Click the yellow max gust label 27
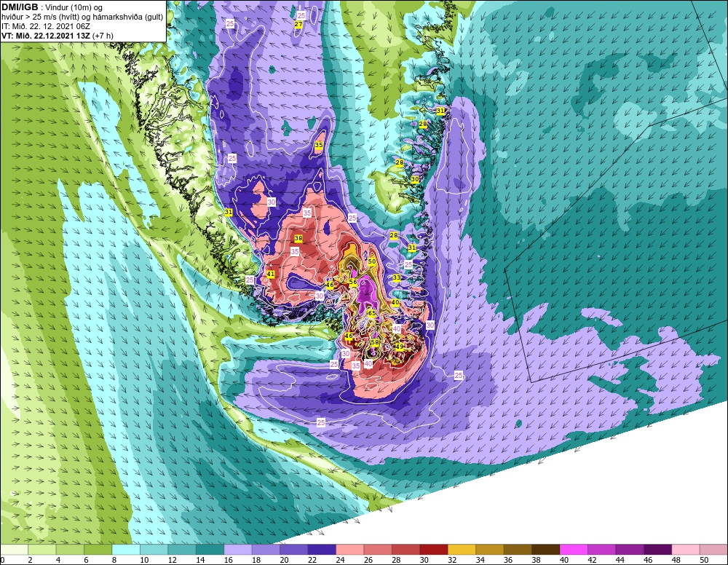728x565 pixels. (298, 24)
